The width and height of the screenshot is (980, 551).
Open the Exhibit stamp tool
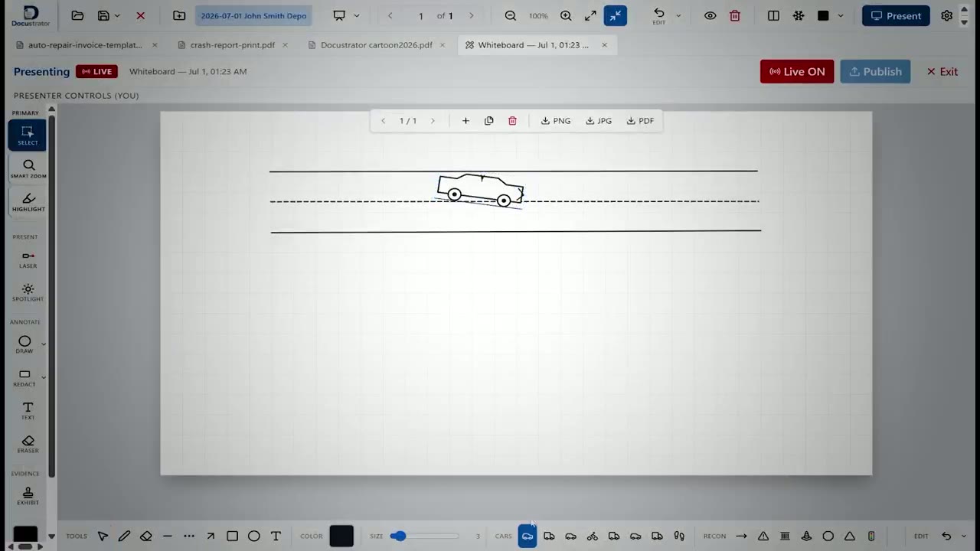coord(28,496)
